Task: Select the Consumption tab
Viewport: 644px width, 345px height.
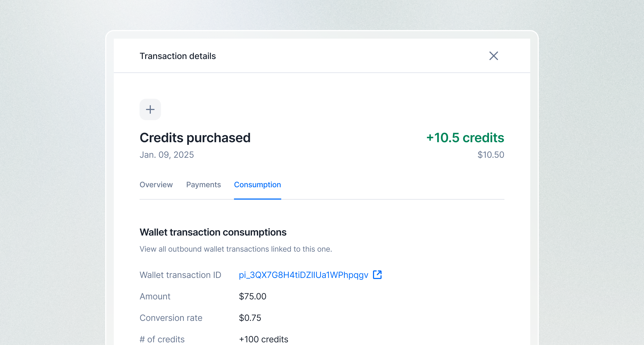Action: tap(257, 185)
